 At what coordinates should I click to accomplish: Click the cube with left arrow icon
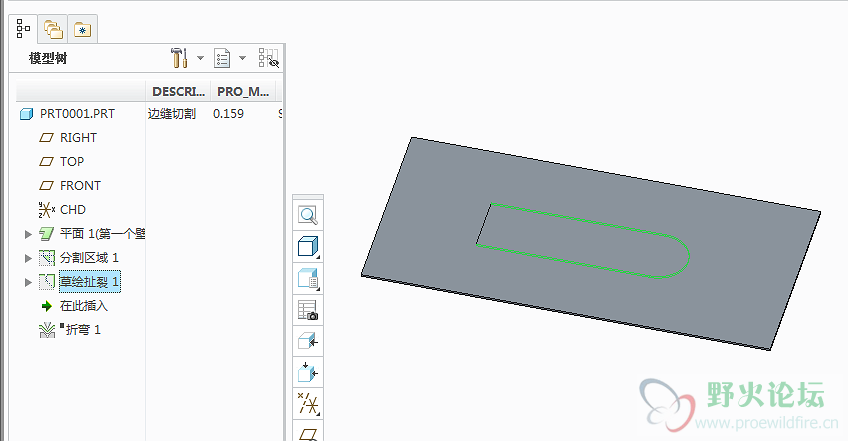click(308, 341)
